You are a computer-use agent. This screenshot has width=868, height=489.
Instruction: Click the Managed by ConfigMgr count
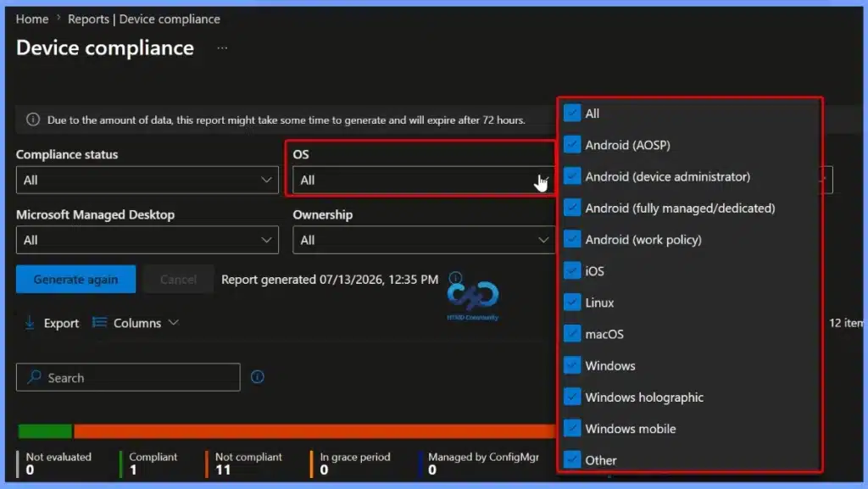pyautogui.click(x=432, y=470)
